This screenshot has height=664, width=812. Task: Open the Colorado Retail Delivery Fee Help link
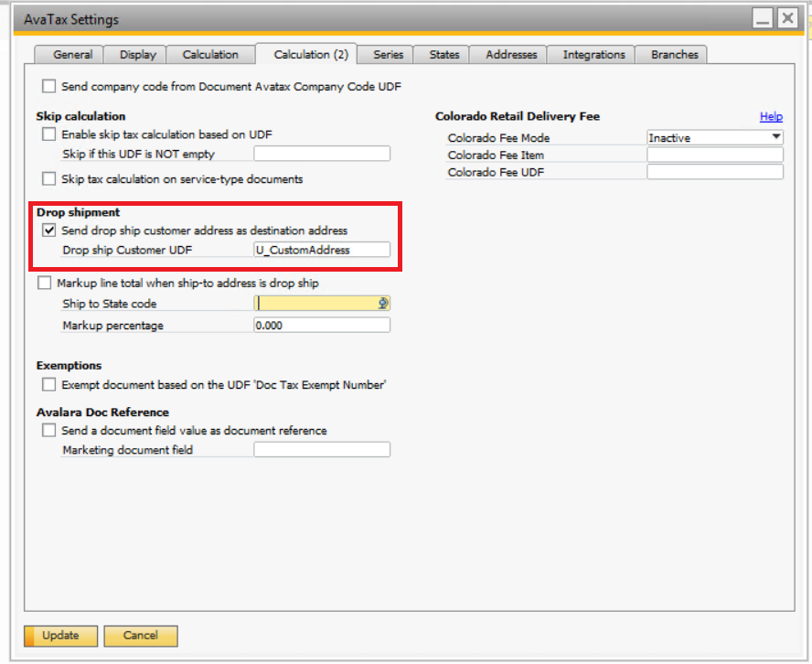coord(771,116)
